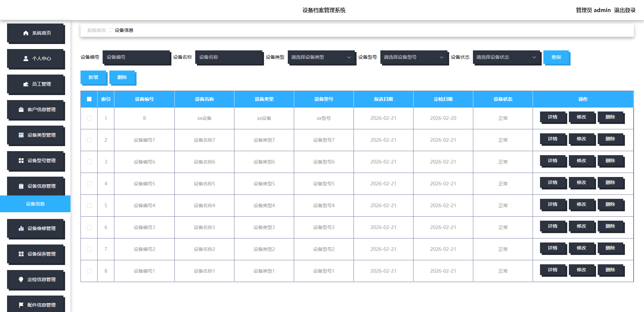Click the xx型号 cell
644x312 pixels.
[x=324, y=118]
